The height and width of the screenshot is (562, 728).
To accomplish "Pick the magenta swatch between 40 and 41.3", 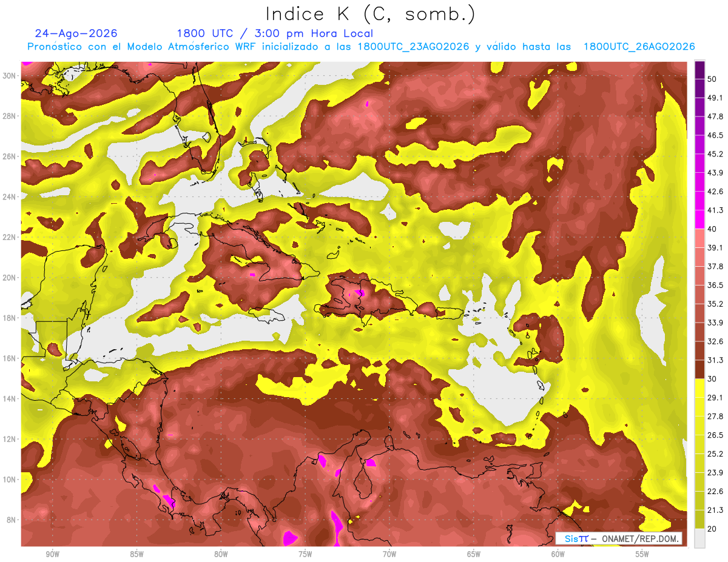I will [699, 219].
